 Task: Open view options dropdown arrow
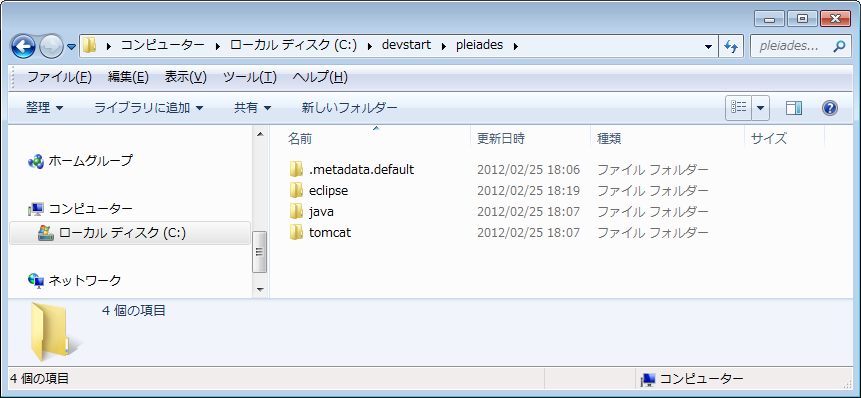[761, 108]
